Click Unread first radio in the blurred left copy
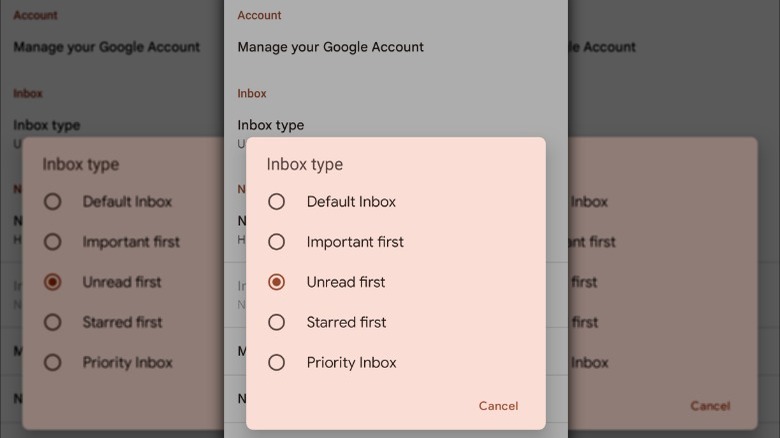The height and width of the screenshot is (438, 780). point(53,282)
